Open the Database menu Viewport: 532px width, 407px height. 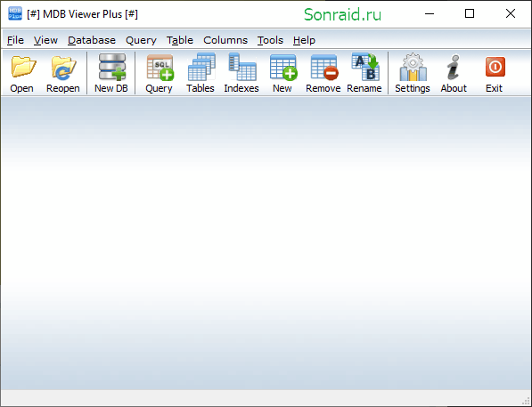92,40
